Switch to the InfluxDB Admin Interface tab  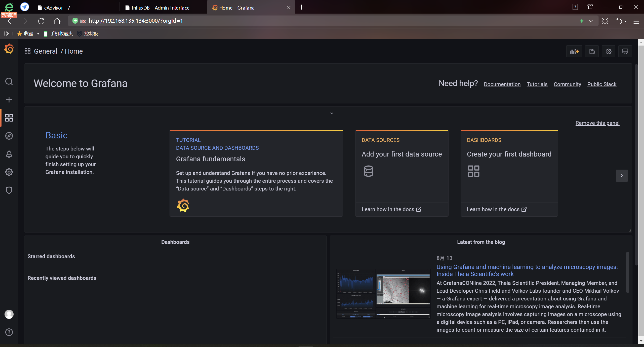point(164,8)
